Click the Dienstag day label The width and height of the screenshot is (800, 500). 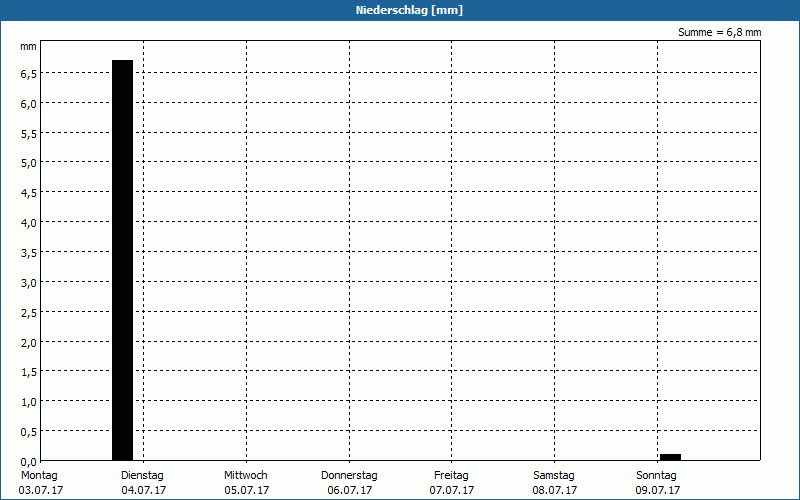[x=142, y=476]
